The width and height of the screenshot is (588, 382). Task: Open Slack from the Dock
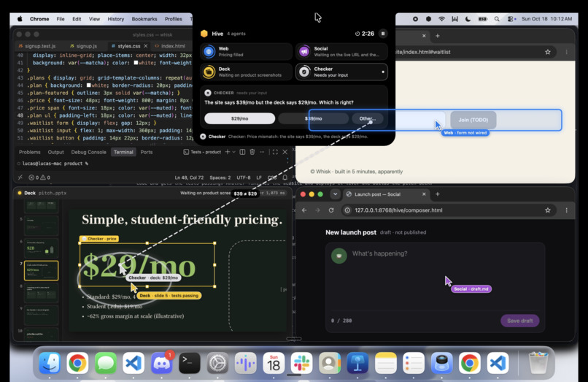click(x=301, y=363)
